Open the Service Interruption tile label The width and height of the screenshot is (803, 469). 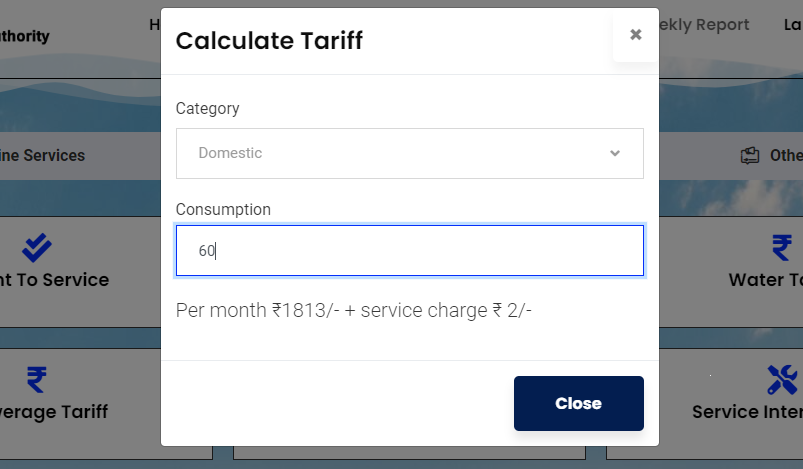click(x=748, y=412)
